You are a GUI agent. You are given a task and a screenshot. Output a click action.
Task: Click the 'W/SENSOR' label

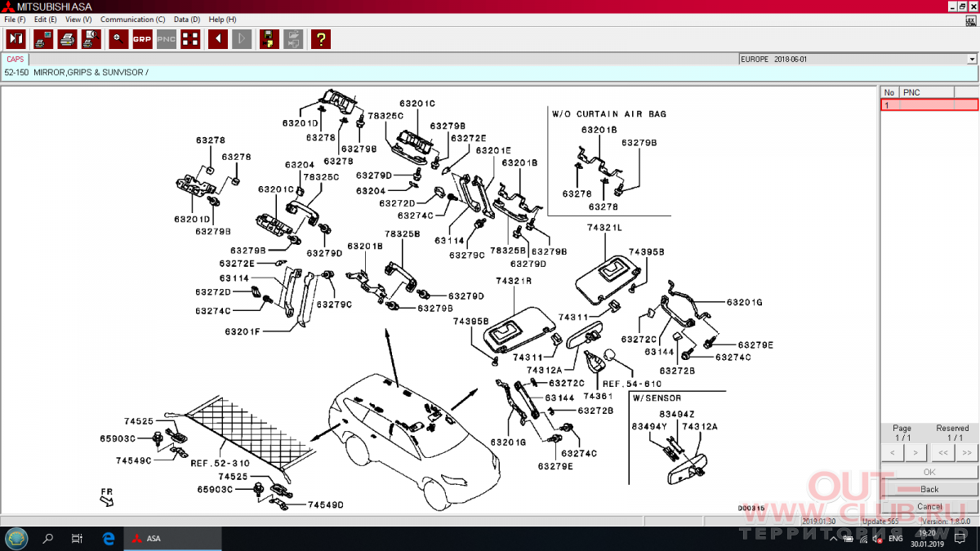(x=657, y=398)
